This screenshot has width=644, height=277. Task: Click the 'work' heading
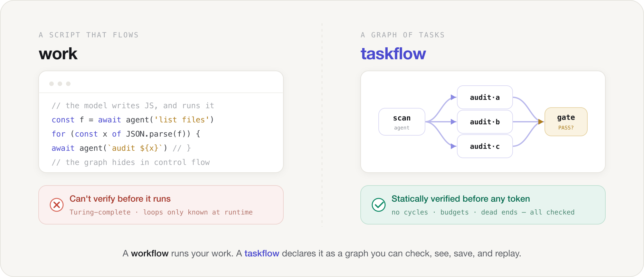58,53
